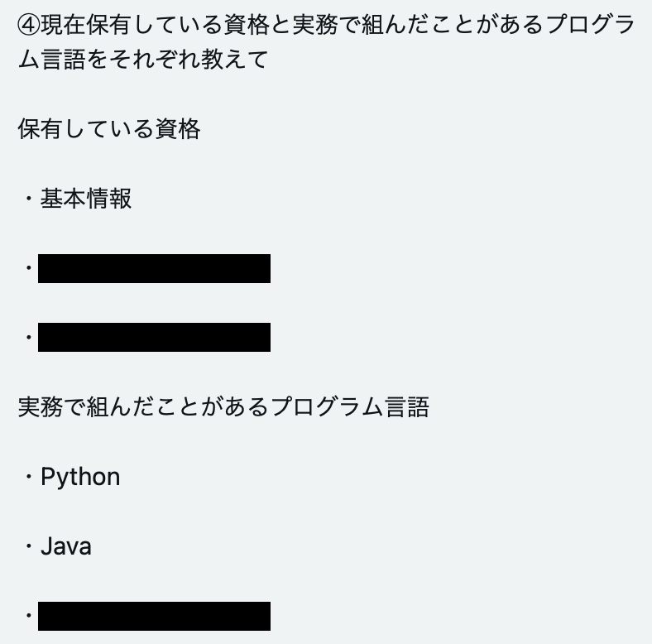Click プログラム言語 within the second subheading

(350, 407)
